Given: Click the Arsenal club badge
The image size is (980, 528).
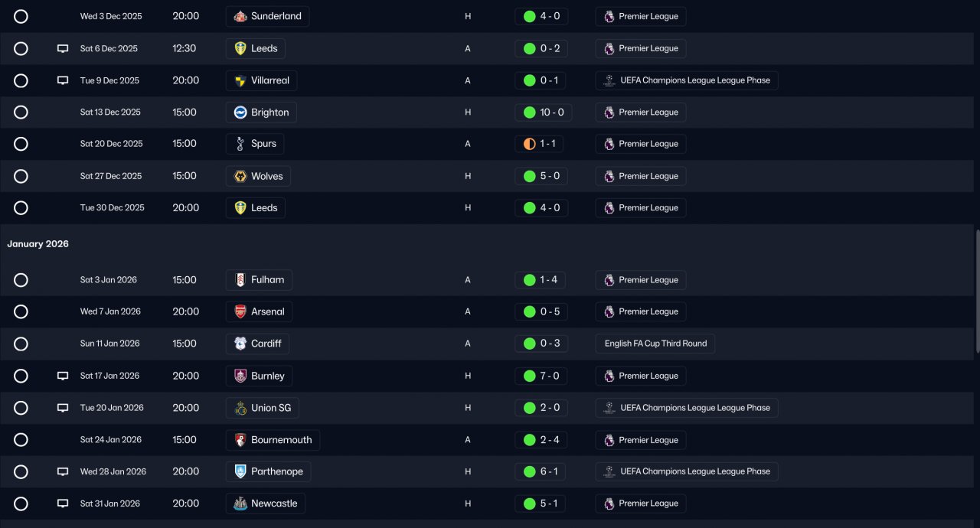Looking at the screenshot, I should tap(240, 311).
